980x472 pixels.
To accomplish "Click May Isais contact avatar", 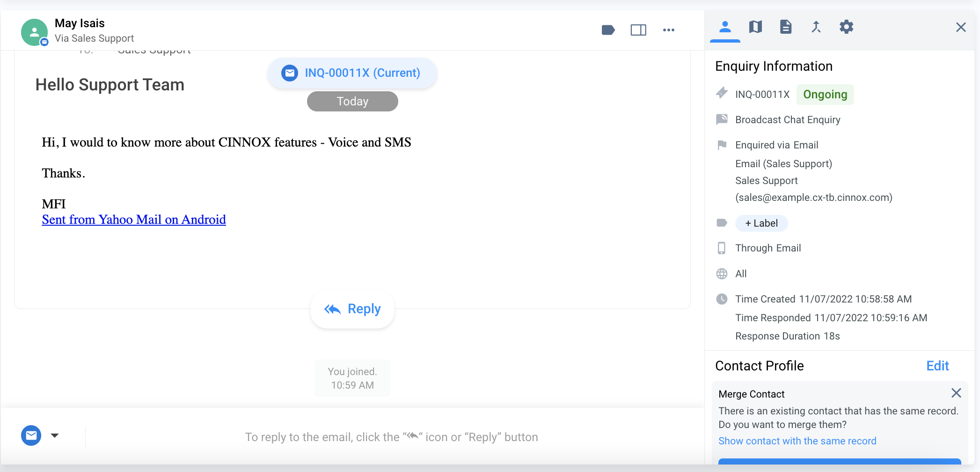I will click(x=34, y=32).
